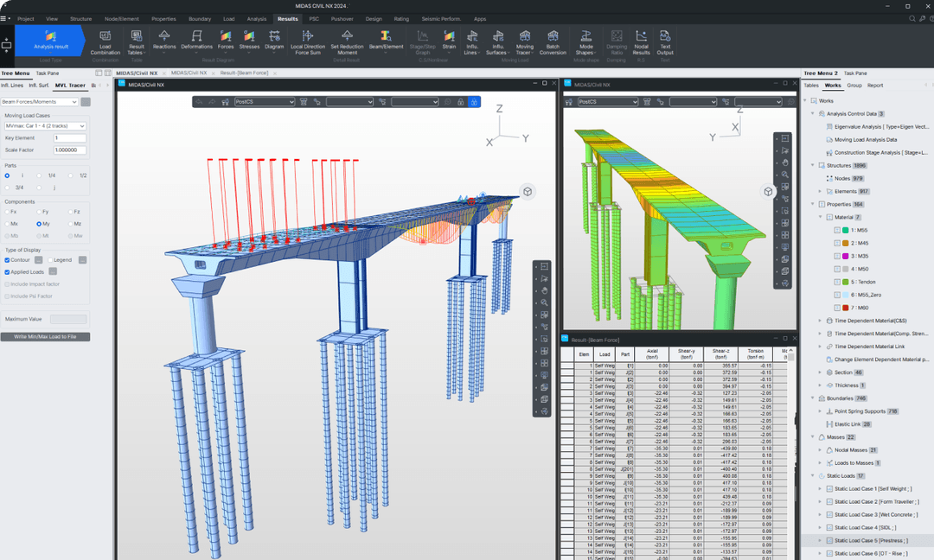This screenshot has height=560, width=934.
Task: Open the Beam Forces/Moments dropdown
Action: pyautogui.click(x=39, y=102)
